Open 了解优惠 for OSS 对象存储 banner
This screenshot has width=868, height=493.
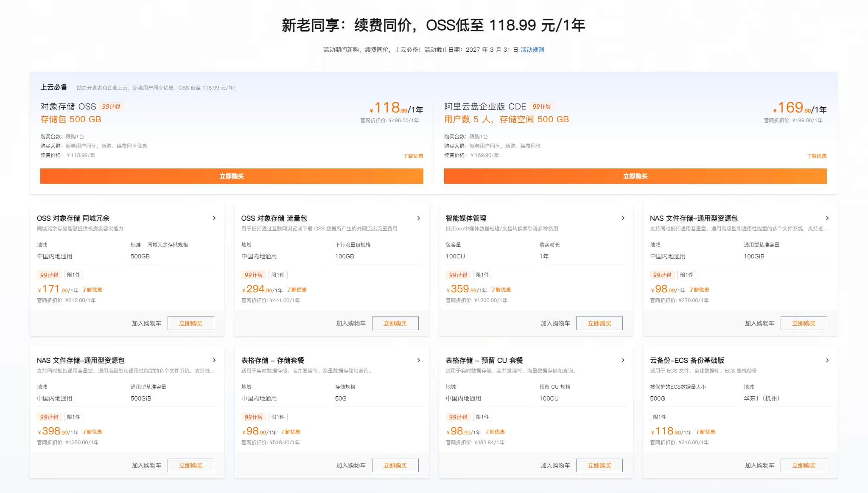click(413, 156)
